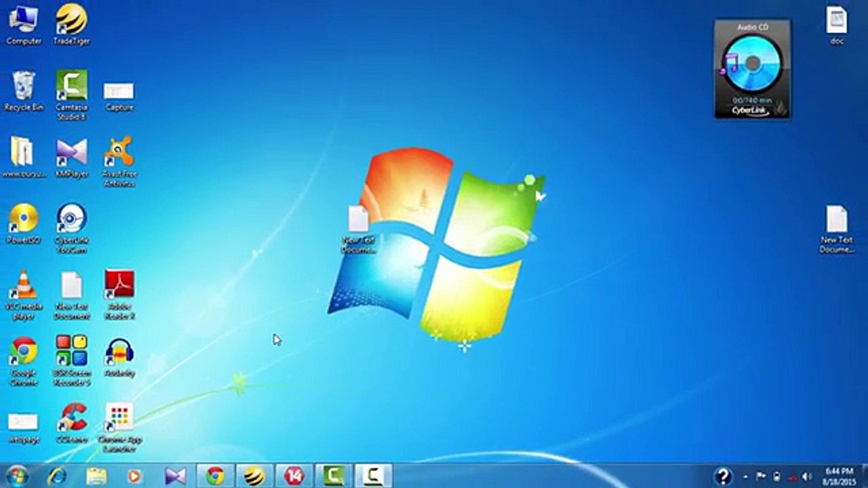Select the Google Chrome desktop shortcut
The width and height of the screenshot is (868, 488).
24,361
